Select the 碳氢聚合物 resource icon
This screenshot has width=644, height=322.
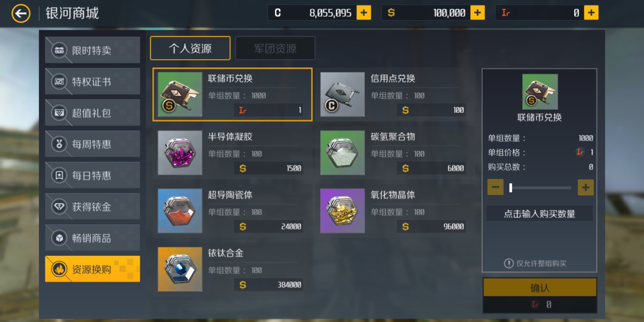(x=342, y=153)
